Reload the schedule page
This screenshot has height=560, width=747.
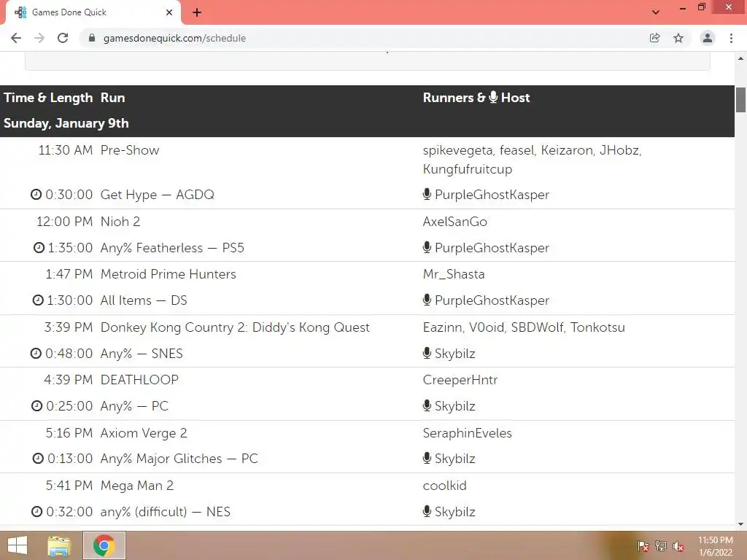[63, 38]
